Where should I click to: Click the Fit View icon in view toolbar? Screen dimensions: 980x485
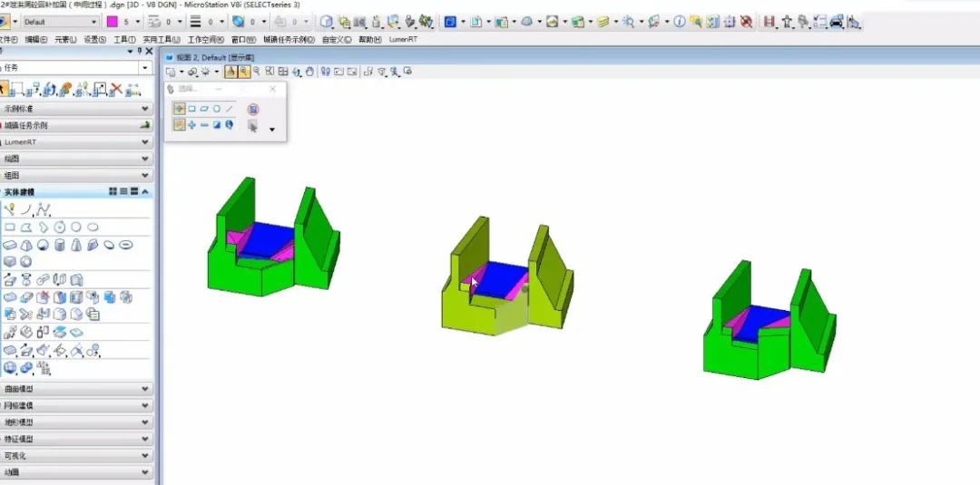[283, 72]
